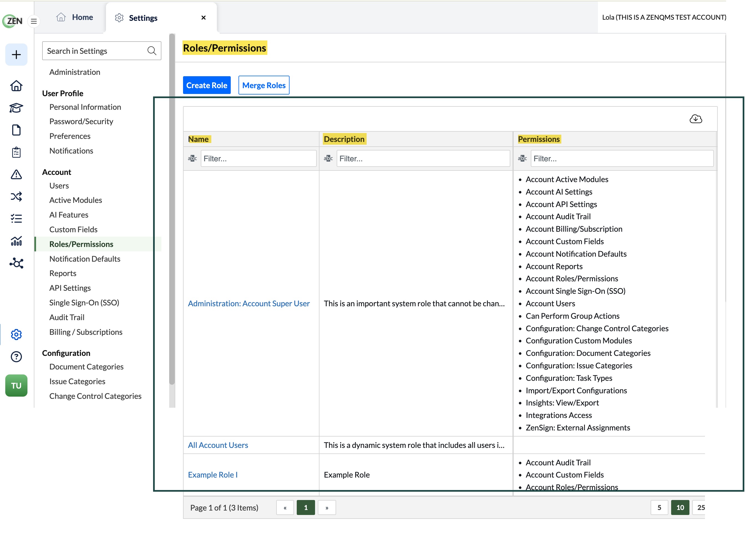This screenshot has height=551, width=756.
Task: Click the settings sidebar scrollbar
Action: coord(172,209)
